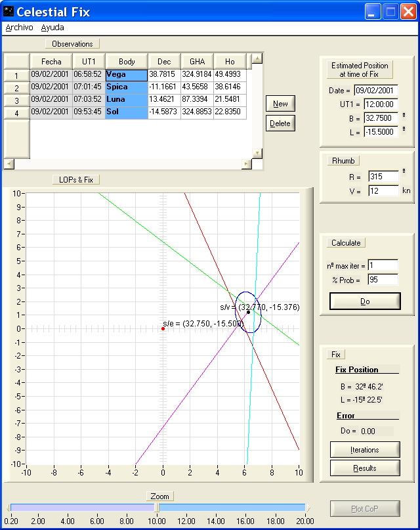Viewport: 420px width, 530px height.
Task: Focus the Date input field
Action: coord(376,91)
